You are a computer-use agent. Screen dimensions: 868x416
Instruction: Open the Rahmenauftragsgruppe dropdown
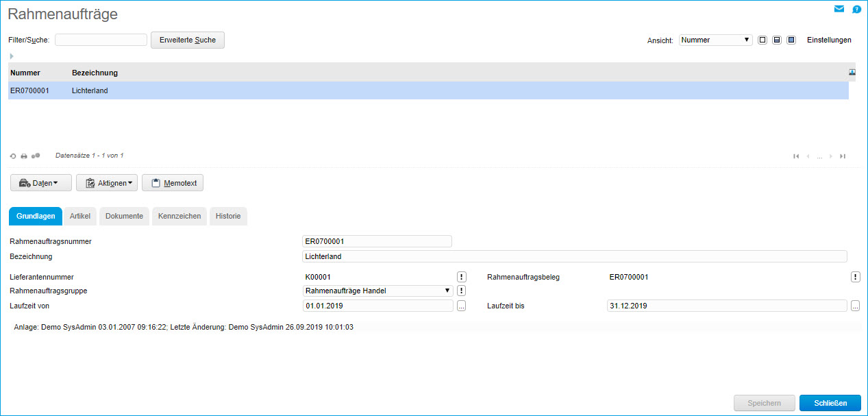coord(377,291)
